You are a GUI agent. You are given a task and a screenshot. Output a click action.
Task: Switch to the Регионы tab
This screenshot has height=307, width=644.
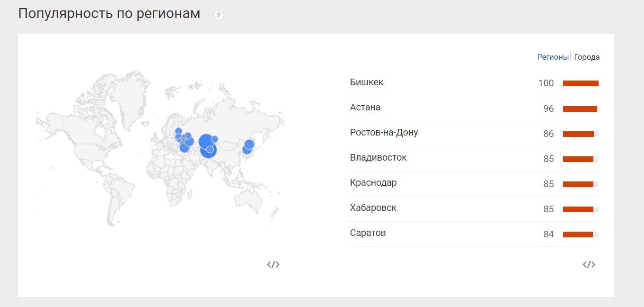click(x=552, y=57)
